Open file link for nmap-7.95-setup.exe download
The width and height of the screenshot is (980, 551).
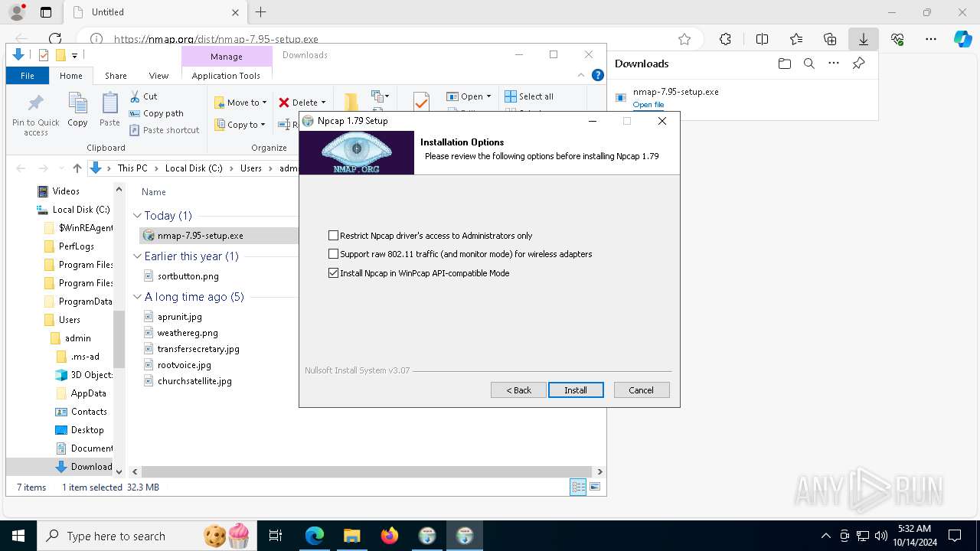[x=648, y=104]
